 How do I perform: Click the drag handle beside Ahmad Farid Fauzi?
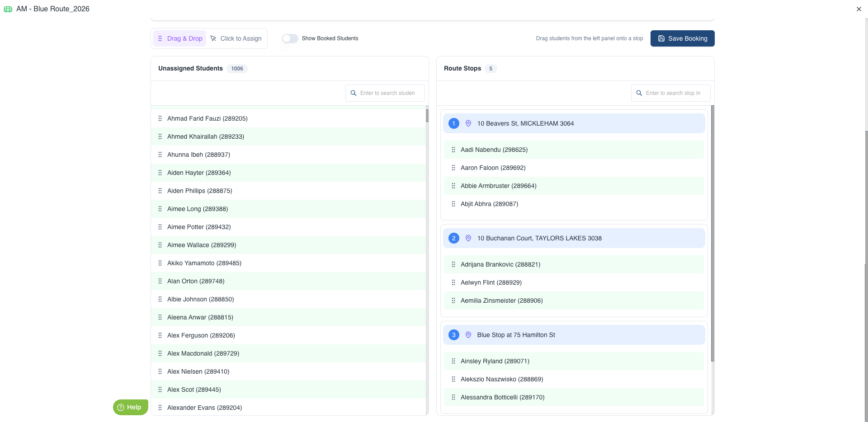[160, 118]
